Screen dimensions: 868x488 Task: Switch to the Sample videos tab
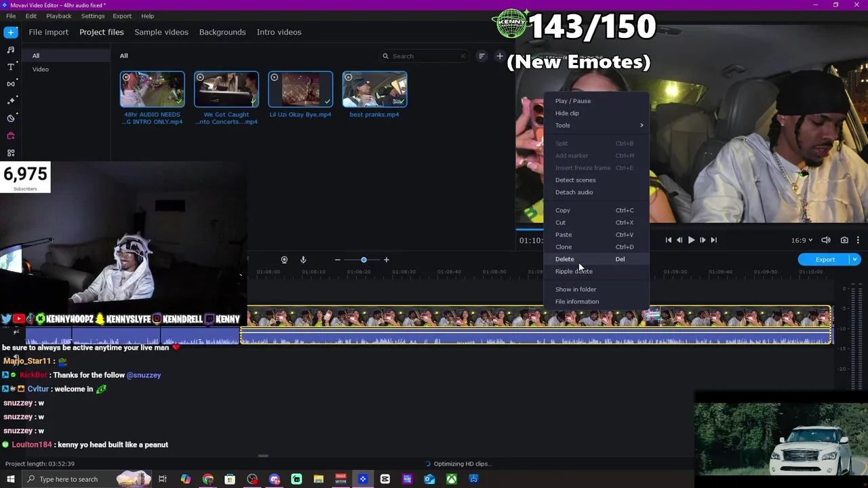tap(161, 32)
